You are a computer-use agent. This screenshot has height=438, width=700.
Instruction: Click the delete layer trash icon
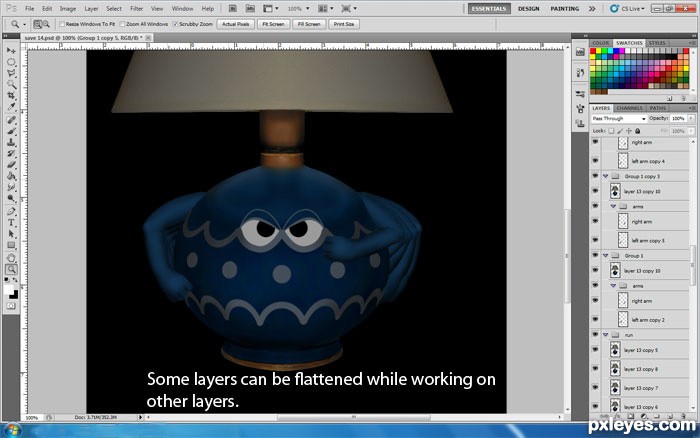683,416
